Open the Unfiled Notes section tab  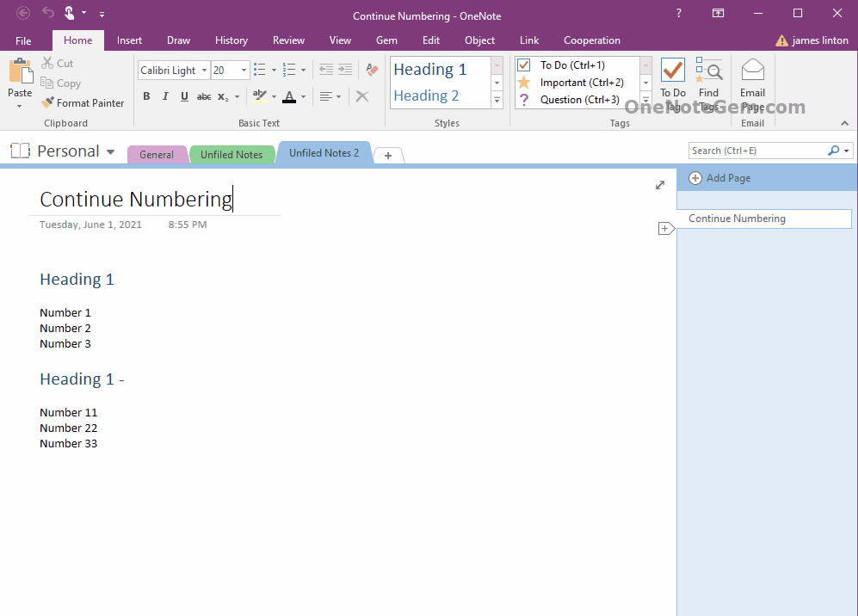click(232, 154)
